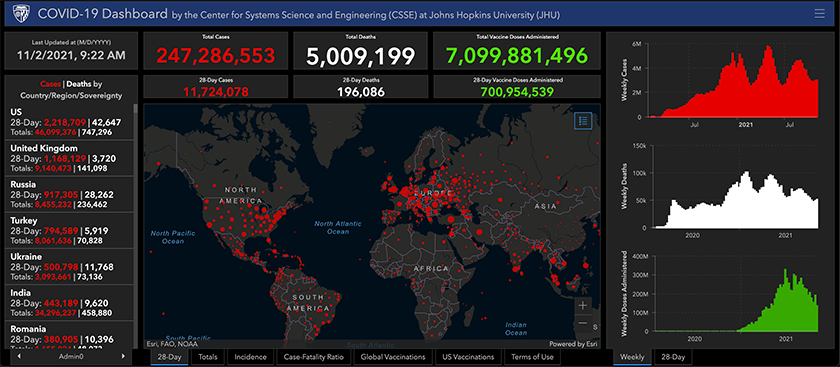
Task: Open the US Vaccinations tab
Action: [x=468, y=356]
